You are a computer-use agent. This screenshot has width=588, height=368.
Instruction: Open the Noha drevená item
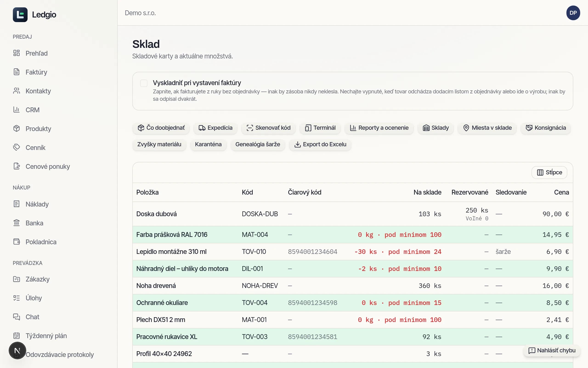point(156,286)
